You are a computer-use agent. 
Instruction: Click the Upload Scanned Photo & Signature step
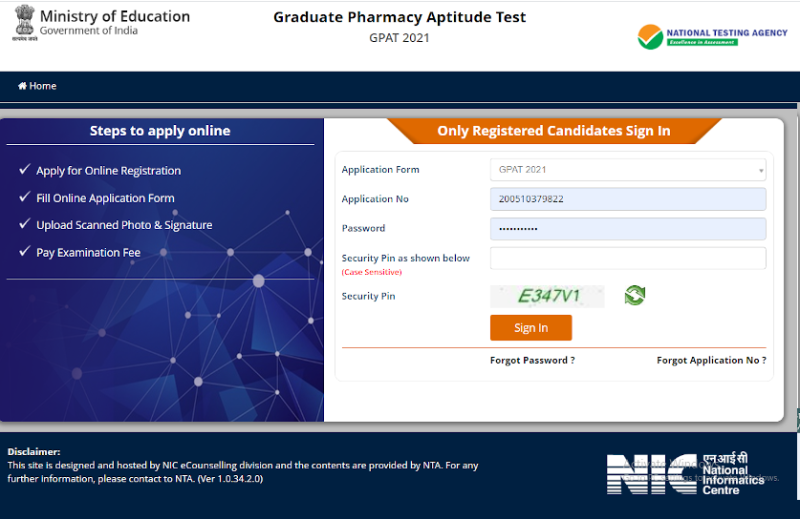[124, 225]
